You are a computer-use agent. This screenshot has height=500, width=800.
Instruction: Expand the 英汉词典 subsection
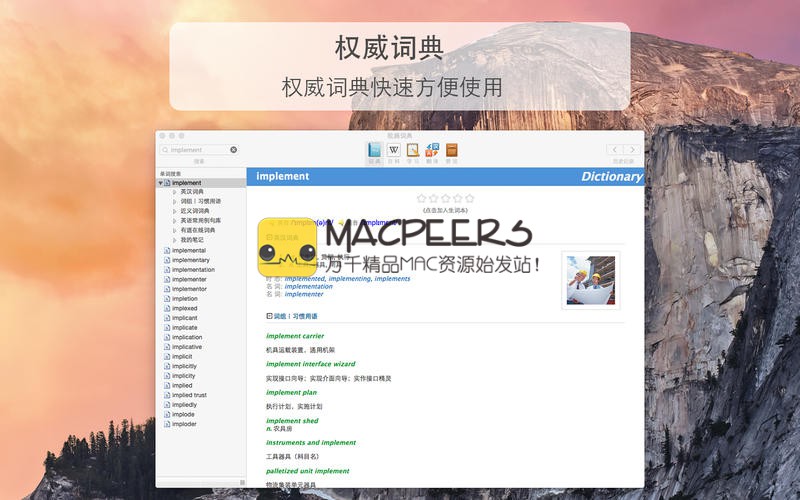[174, 192]
